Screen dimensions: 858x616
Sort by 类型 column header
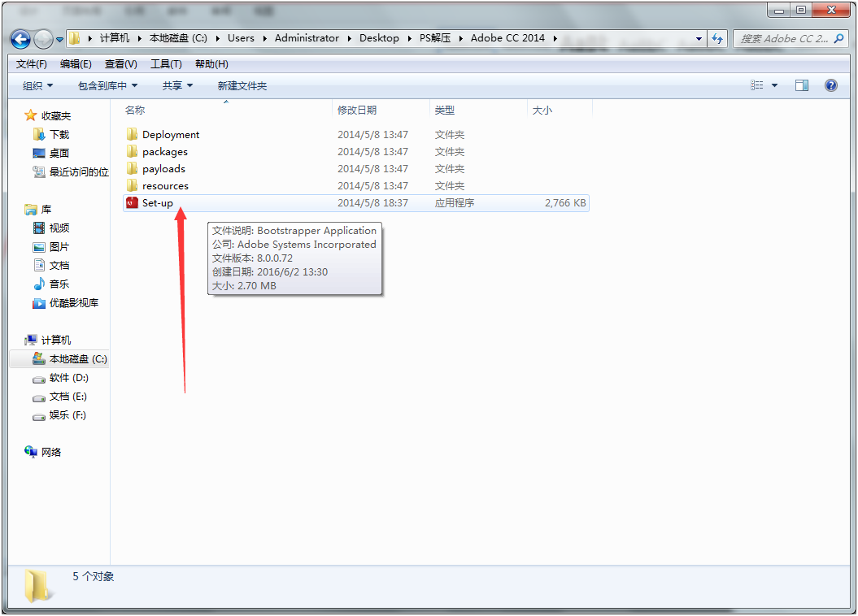click(x=444, y=110)
